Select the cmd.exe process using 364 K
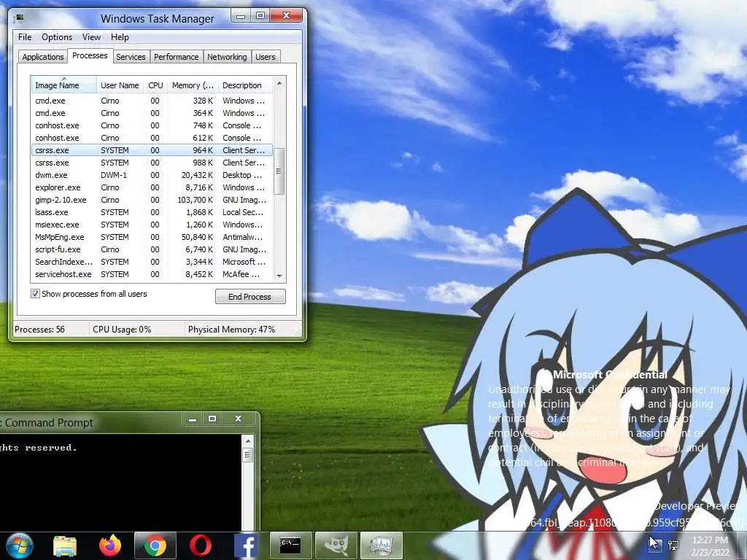 (x=152, y=113)
